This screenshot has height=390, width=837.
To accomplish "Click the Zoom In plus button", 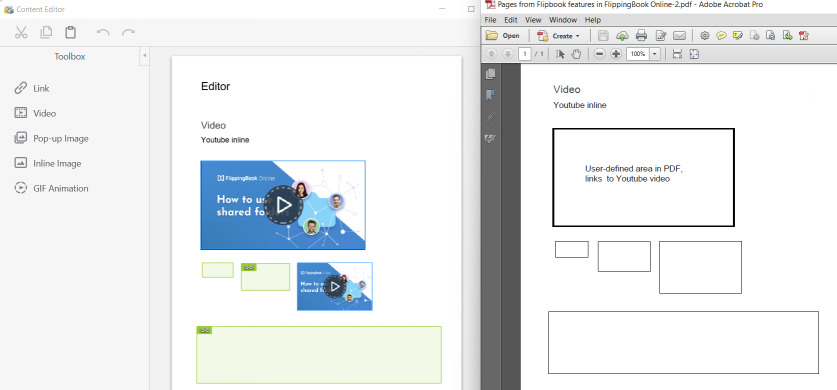I will point(616,54).
